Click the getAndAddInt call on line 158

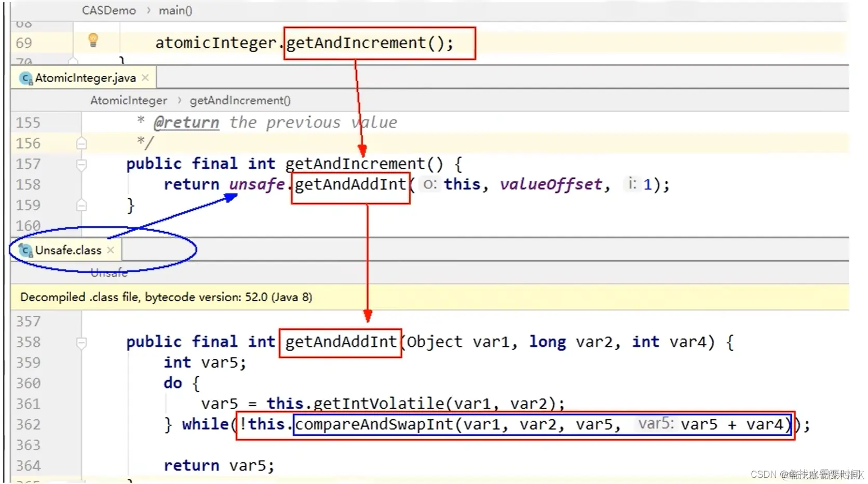pyautogui.click(x=350, y=184)
